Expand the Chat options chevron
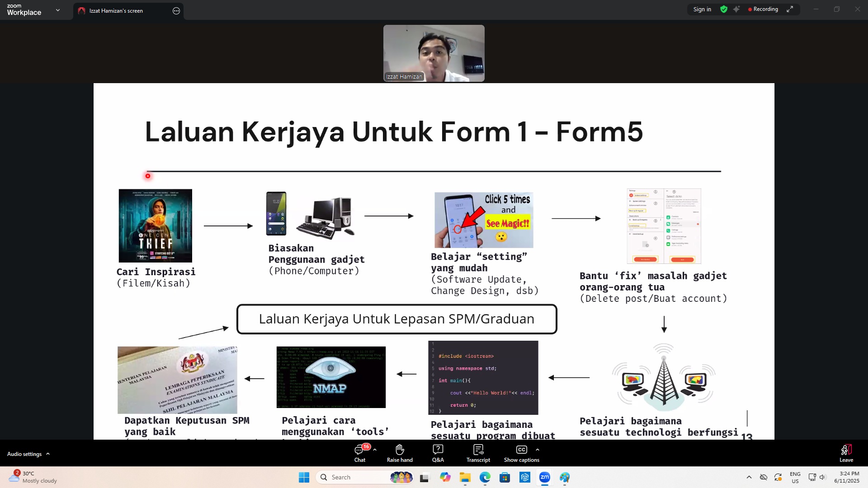The height and width of the screenshot is (488, 868). 375,450
